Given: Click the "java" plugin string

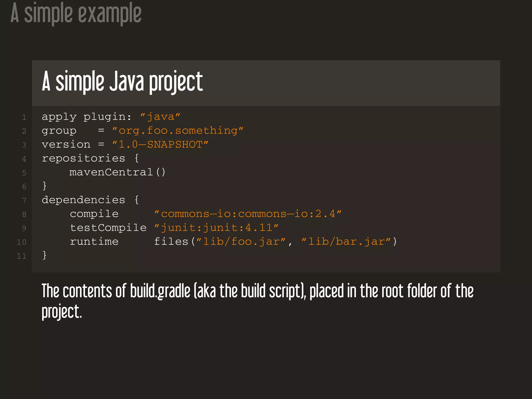Looking at the screenshot, I should point(160,117).
